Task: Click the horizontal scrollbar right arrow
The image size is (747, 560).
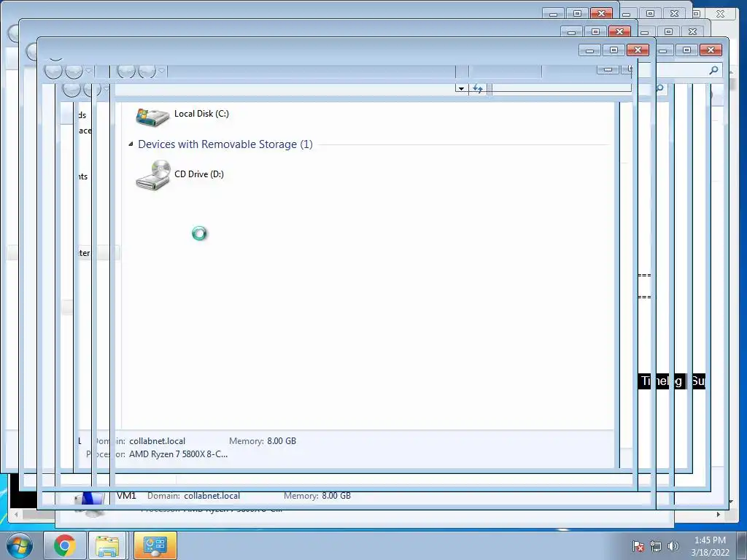Action: (719, 514)
